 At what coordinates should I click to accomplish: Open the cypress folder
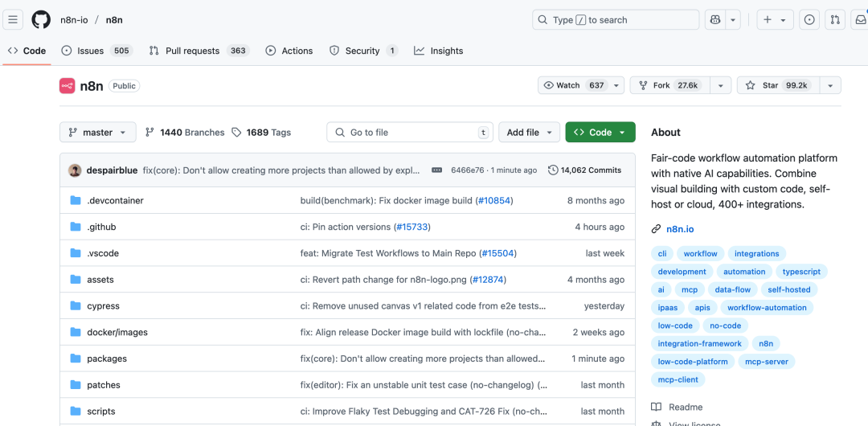(x=103, y=305)
